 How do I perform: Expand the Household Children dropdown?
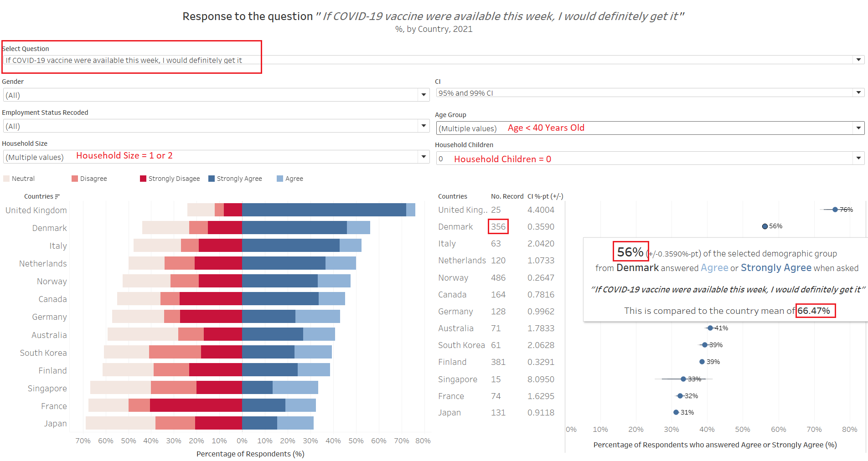click(x=858, y=158)
